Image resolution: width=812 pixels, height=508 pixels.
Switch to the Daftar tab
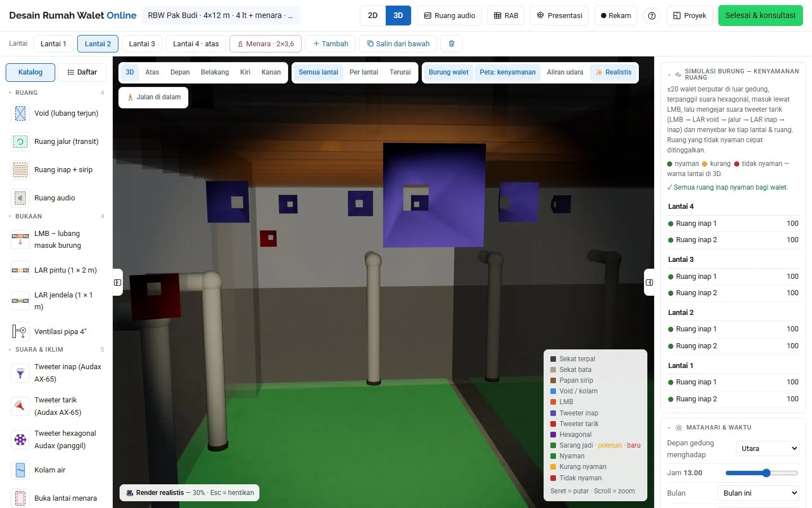(82, 72)
